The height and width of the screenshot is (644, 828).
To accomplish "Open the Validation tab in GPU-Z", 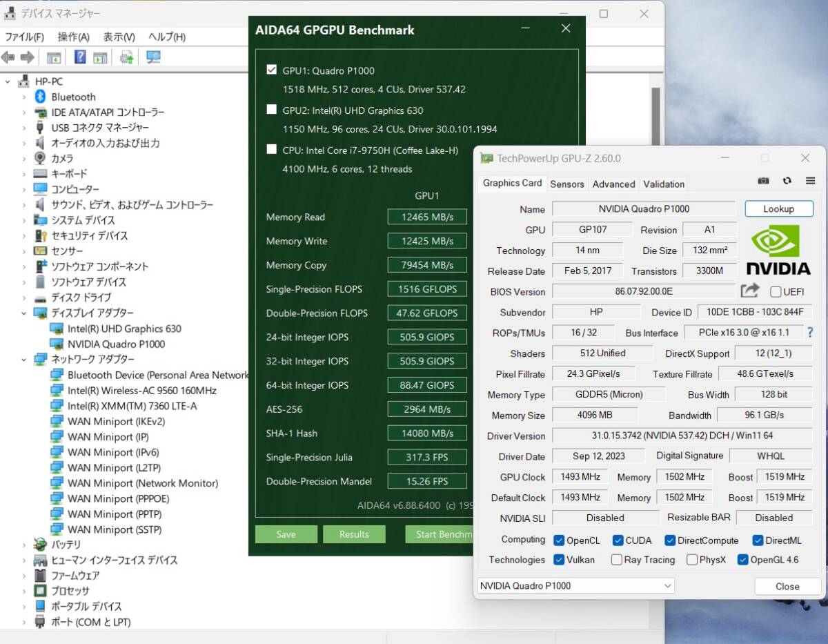I will (664, 184).
